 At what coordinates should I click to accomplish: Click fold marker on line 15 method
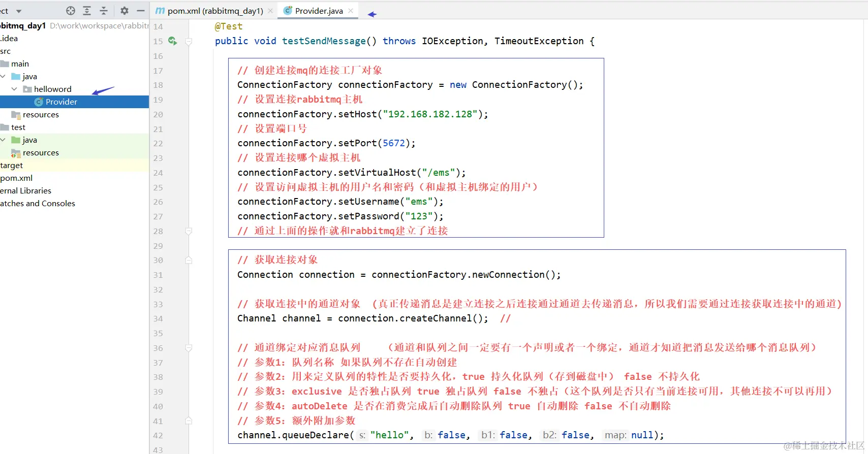coord(189,41)
